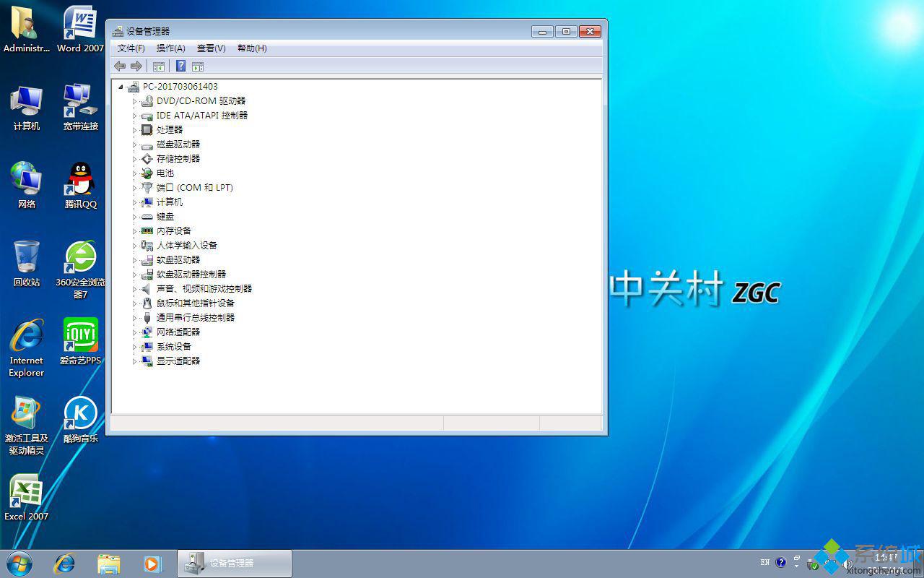Open the Excel 2007 desktop shortcut

26,497
